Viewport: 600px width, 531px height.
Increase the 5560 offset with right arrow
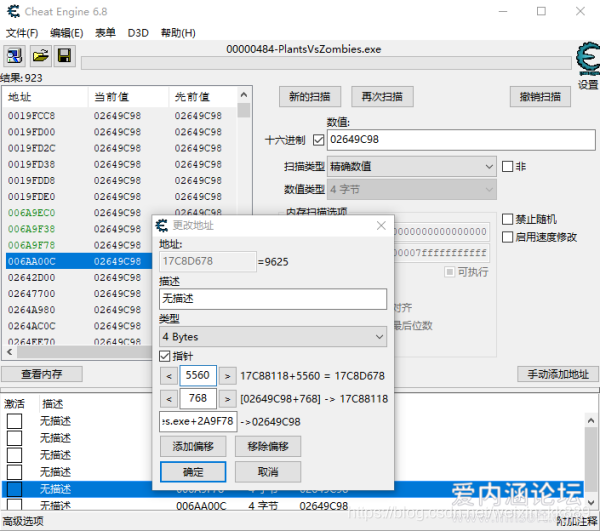coord(227,376)
